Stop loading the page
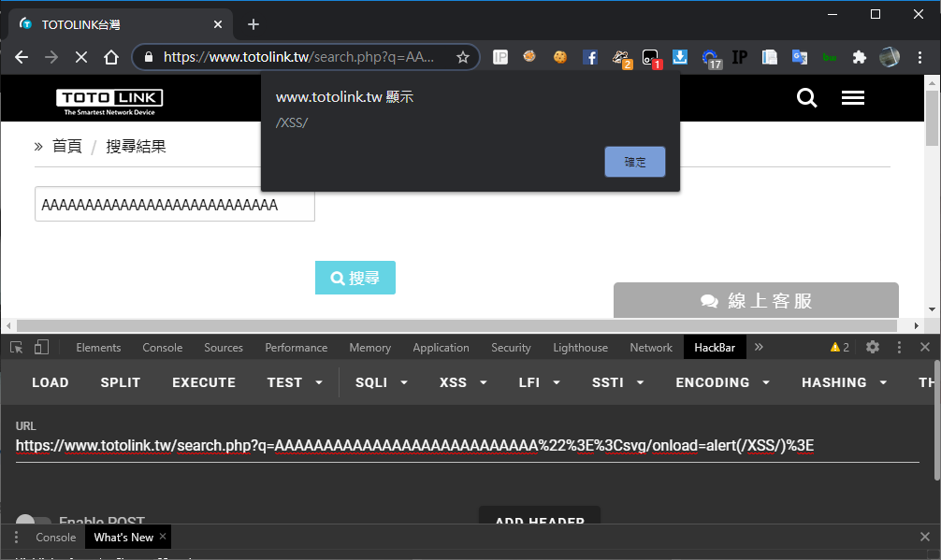The width and height of the screenshot is (941, 560). pyautogui.click(x=81, y=57)
